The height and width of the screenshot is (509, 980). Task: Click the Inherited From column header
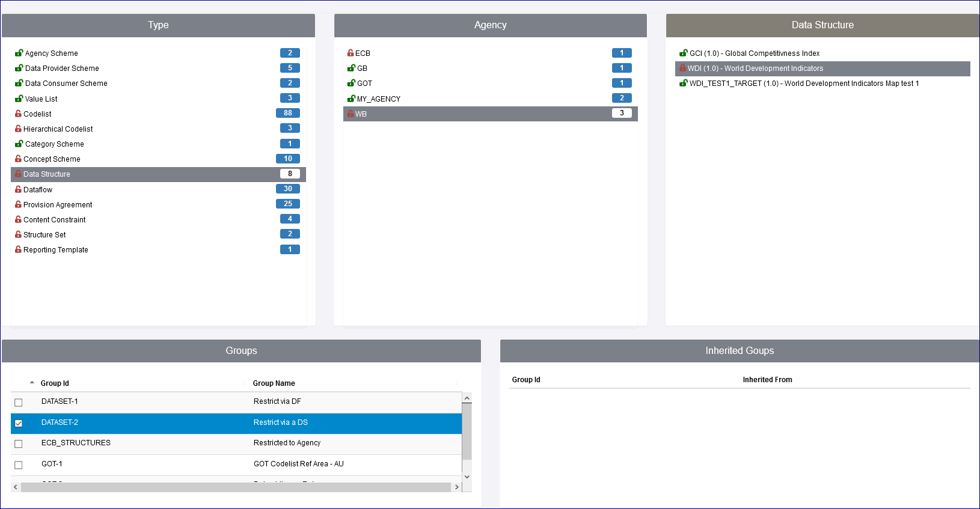click(767, 380)
